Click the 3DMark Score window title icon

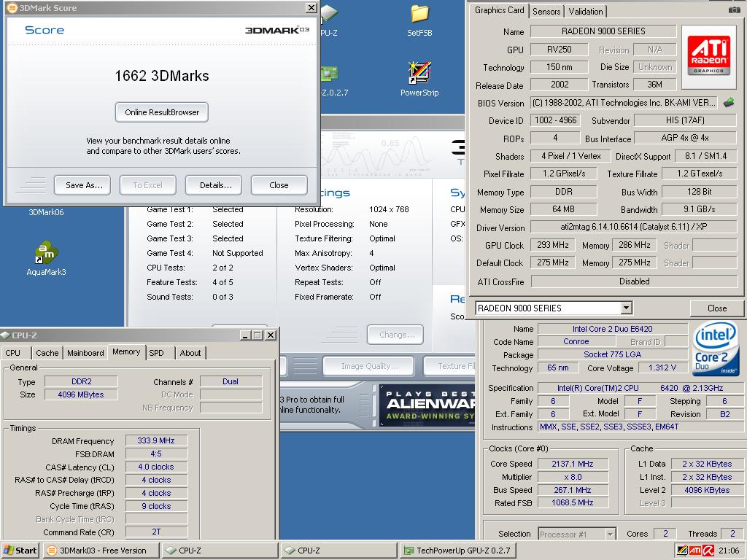[12, 7]
